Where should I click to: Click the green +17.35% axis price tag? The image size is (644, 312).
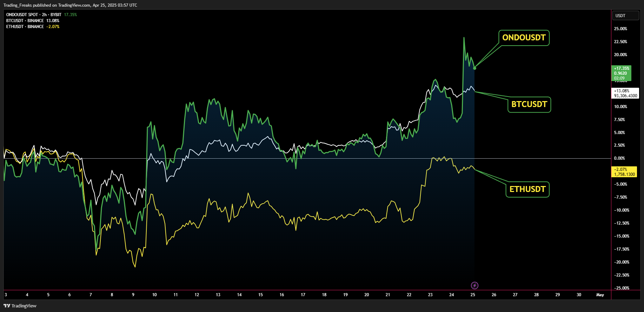tap(621, 73)
